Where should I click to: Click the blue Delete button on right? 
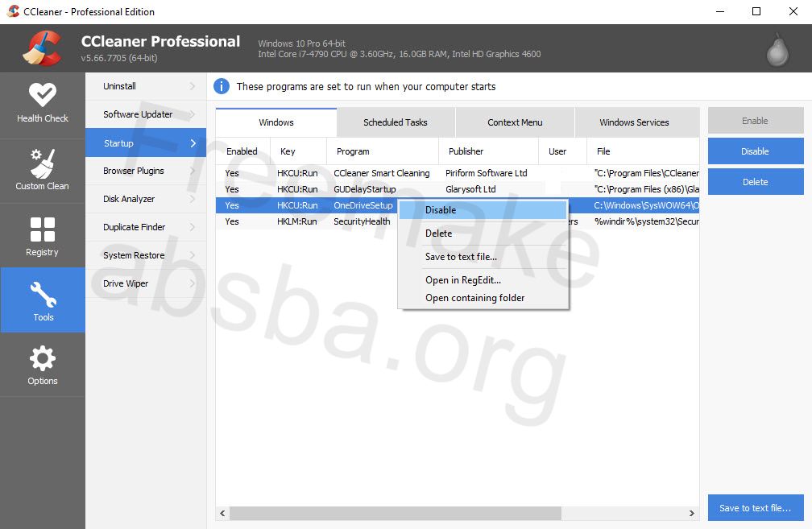point(756,182)
